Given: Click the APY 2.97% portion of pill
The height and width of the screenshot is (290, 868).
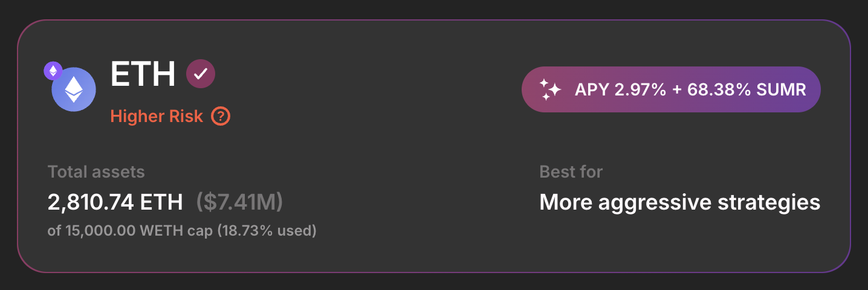Looking at the screenshot, I should pos(620,90).
